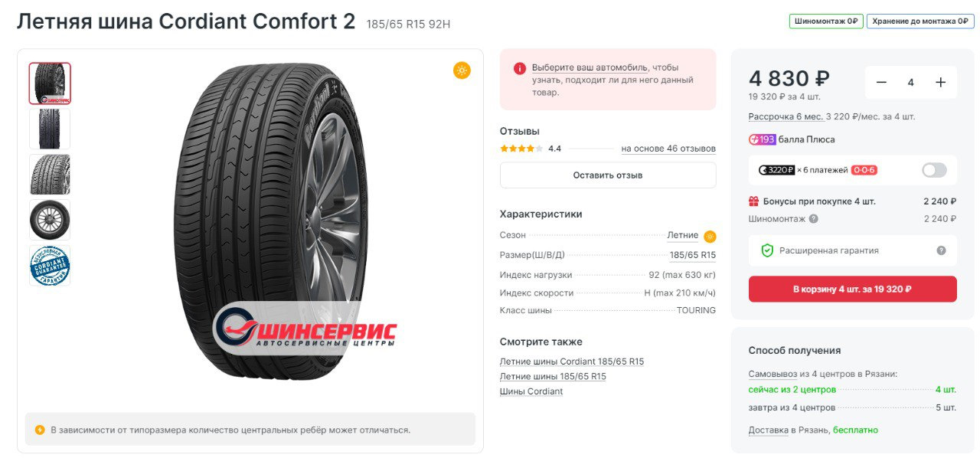Decrease tire quantity with minus button

coord(881,83)
